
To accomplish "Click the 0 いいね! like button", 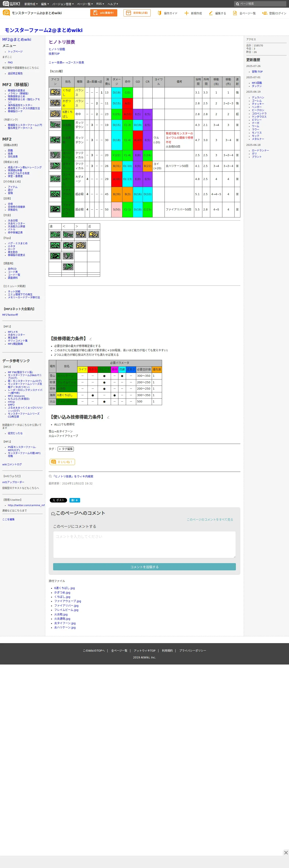I will tap(62, 462).
